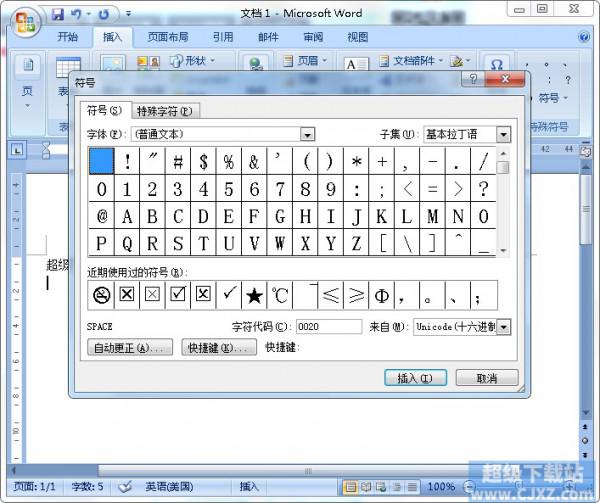Pick the asterisk character

[x=356, y=161]
